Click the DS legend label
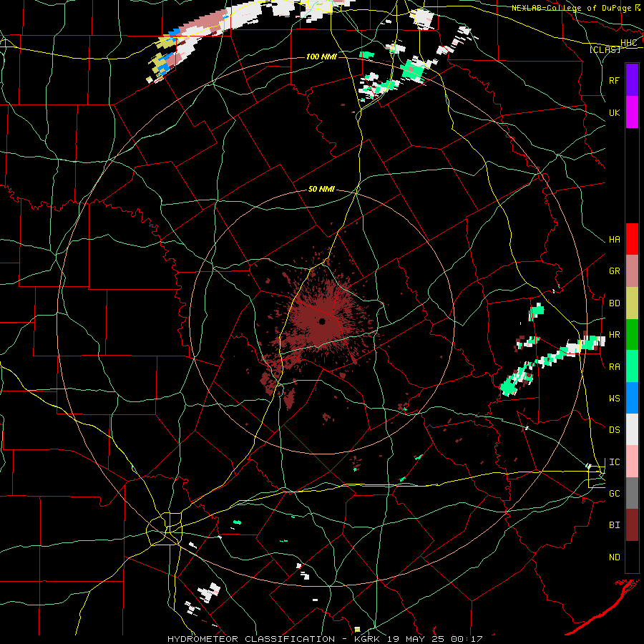Screen dimensions: 644x644 (x=614, y=430)
